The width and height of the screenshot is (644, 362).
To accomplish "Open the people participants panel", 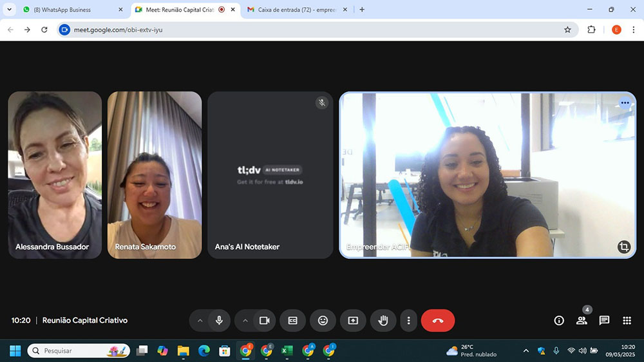I will click(582, 320).
